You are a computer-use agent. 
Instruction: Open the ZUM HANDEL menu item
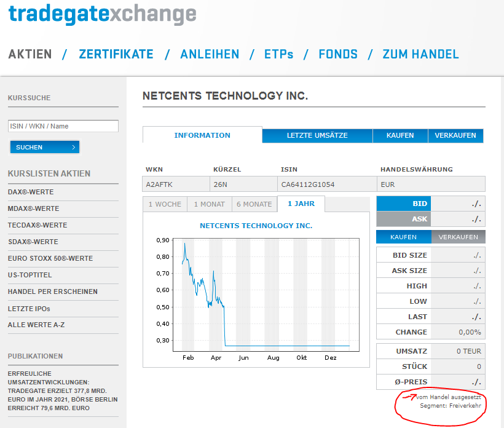click(420, 54)
